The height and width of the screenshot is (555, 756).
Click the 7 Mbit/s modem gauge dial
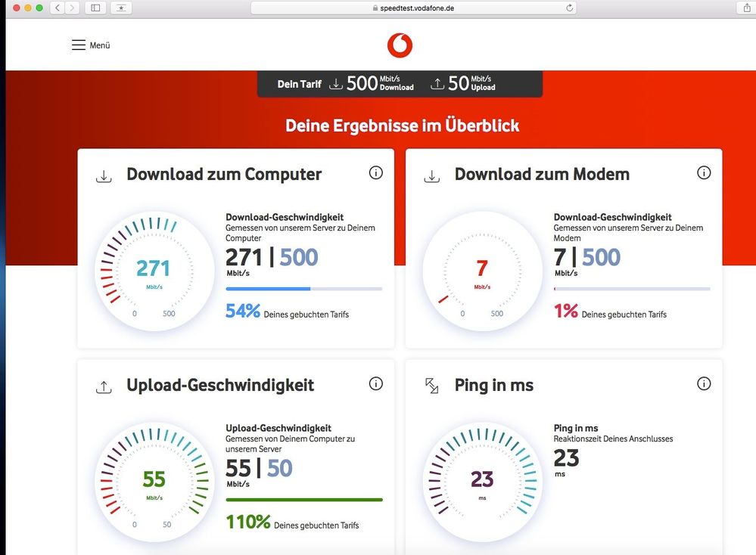pyautogui.click(x=482, y=272)
